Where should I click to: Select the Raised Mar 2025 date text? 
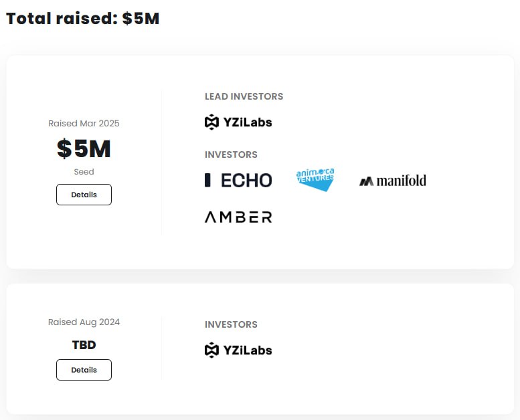coord(84,123)
